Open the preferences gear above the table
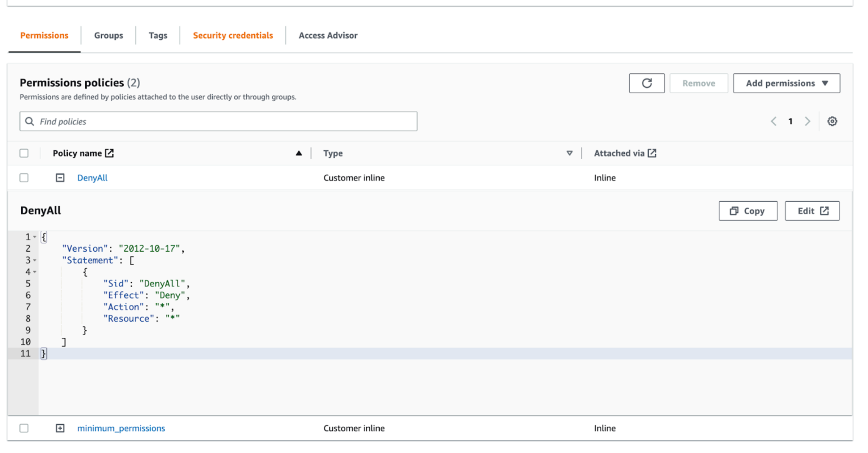Screen dimensions: 868x453 click(832, 121)
